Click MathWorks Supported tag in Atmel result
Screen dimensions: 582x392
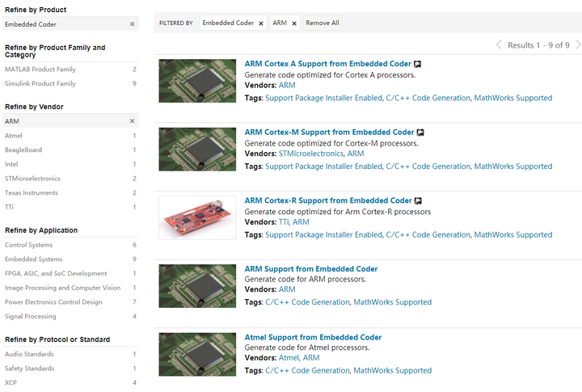coord(393,370)
